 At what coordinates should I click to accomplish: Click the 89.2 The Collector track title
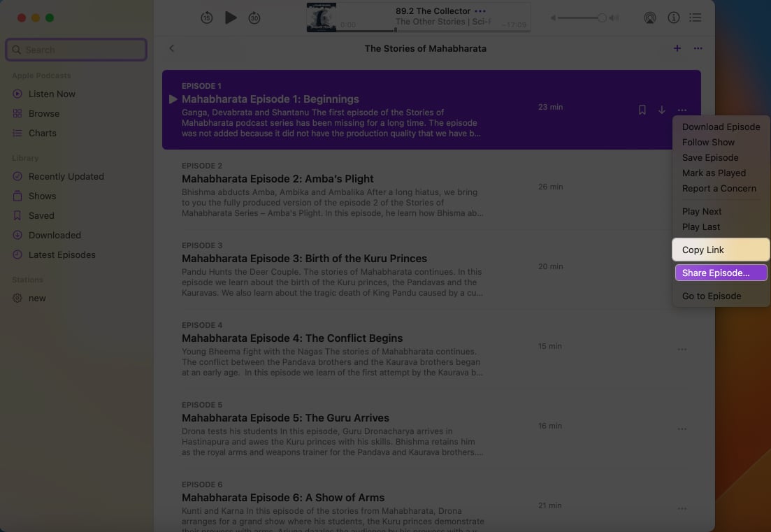(x=433, y=10)
